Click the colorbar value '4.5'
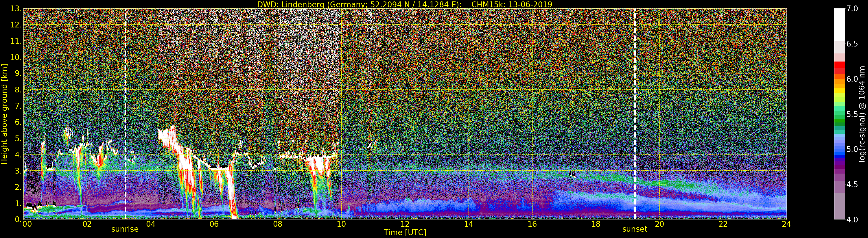 pos(852,185)
